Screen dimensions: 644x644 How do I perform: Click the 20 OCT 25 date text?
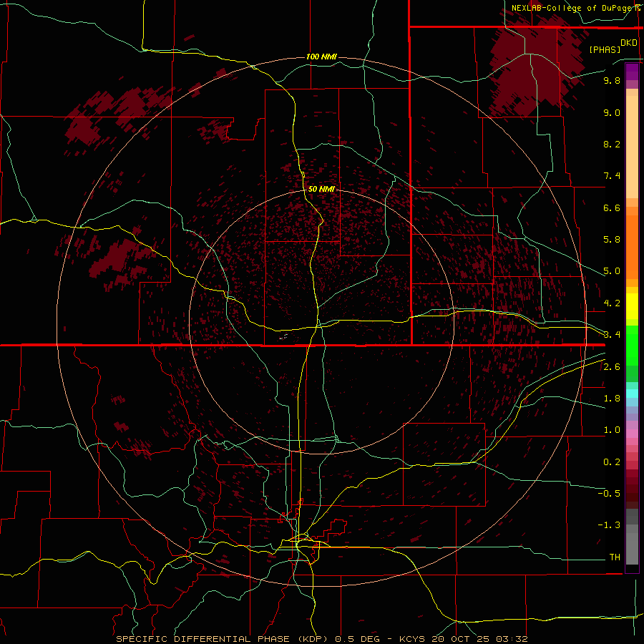[x=462, y=639]
